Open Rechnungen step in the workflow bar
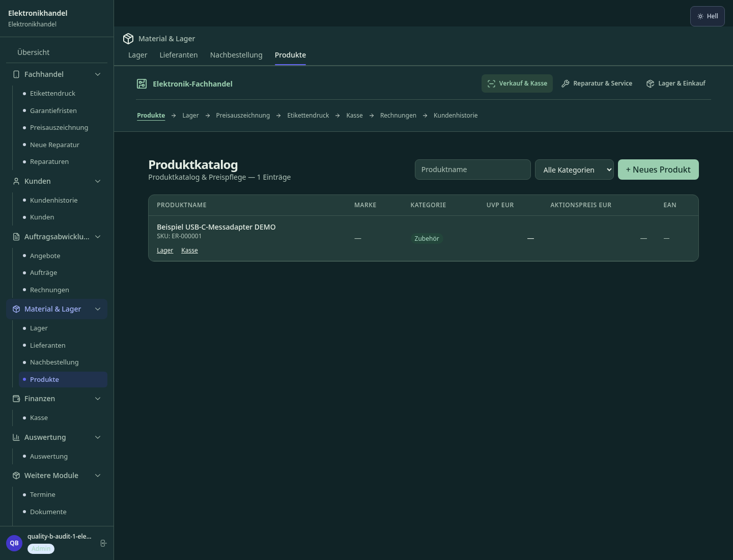 click(x=398, y=116)
